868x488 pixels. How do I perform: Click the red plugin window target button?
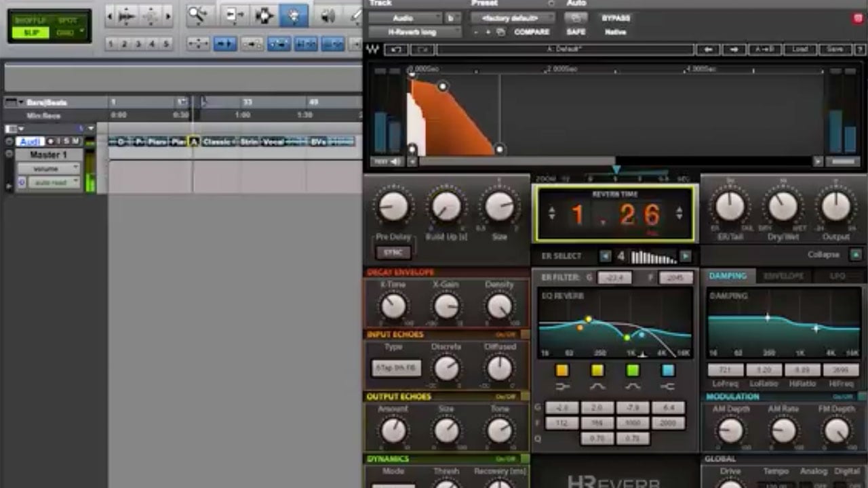pyautogui.click(x=859, y=18)
